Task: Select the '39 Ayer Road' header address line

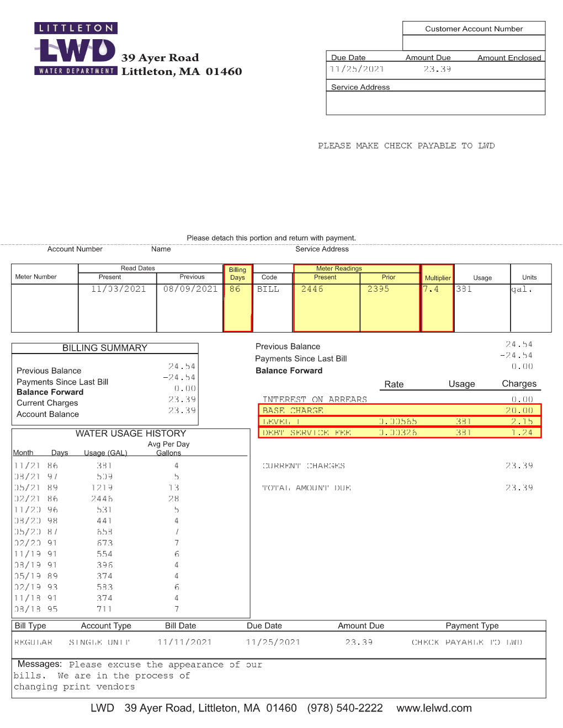Action: [160, 58]
